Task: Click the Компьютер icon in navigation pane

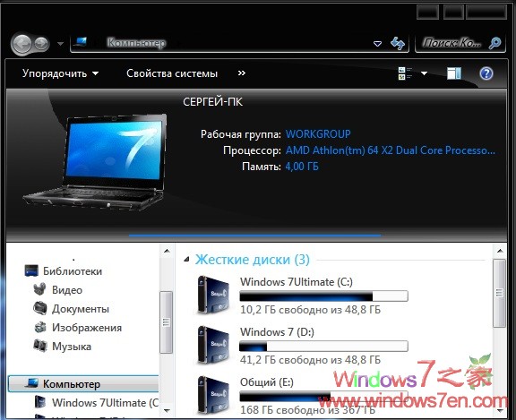Action: coord(32,382)
